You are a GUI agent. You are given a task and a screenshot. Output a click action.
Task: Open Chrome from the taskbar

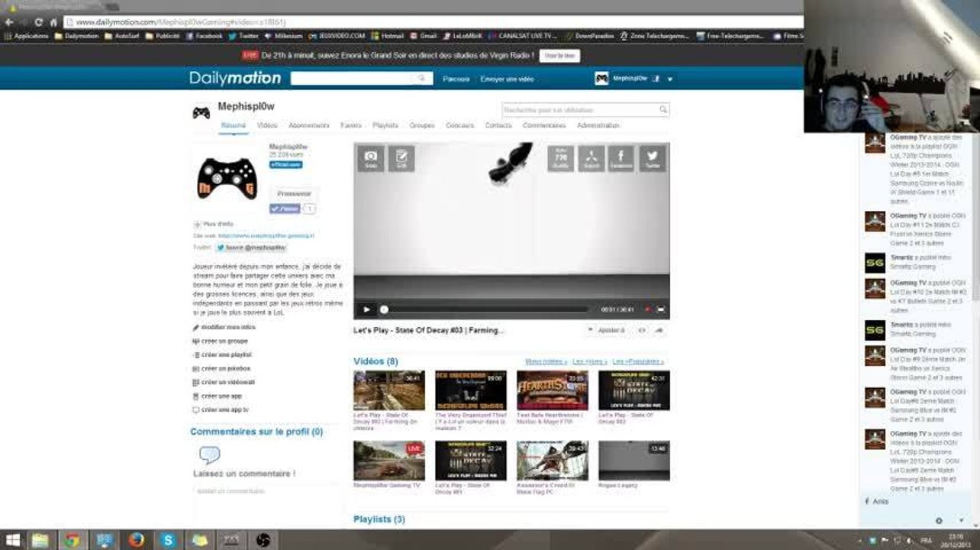71,540
